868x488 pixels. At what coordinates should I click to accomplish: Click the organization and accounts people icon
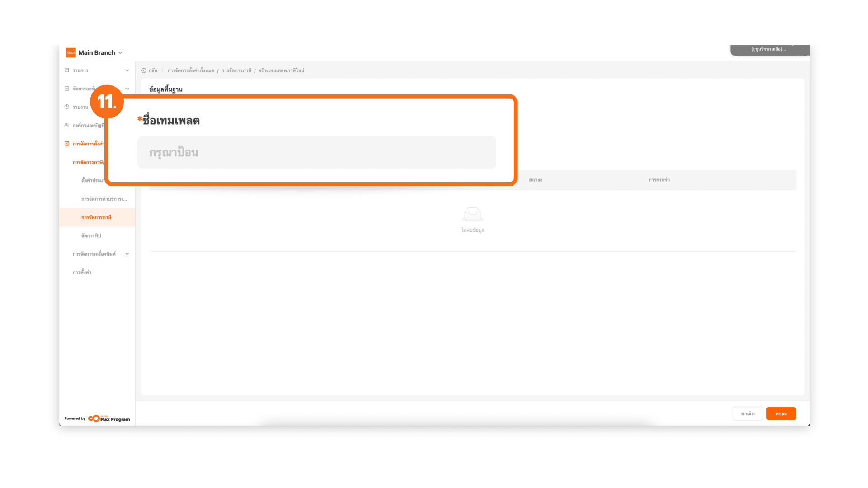(x=67, y=125)
